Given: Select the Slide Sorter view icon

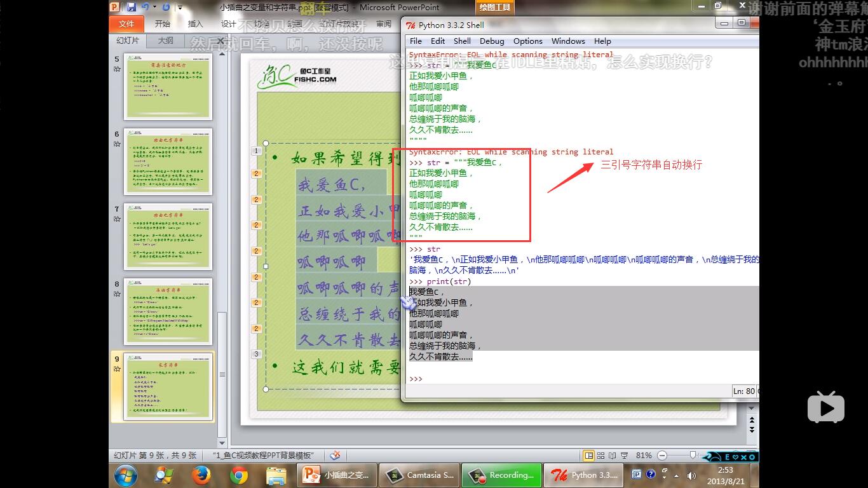Looking at the screenshot, I should 600,456.
